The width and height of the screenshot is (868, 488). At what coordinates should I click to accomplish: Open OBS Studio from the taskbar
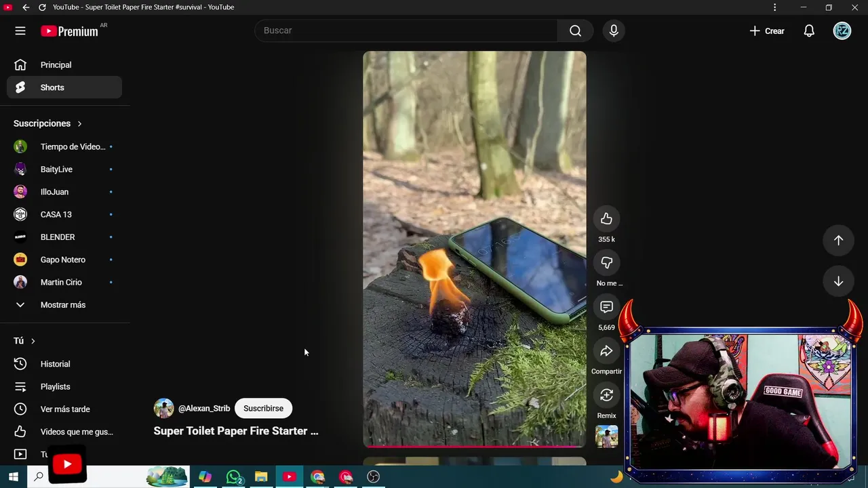coord(373,477)
